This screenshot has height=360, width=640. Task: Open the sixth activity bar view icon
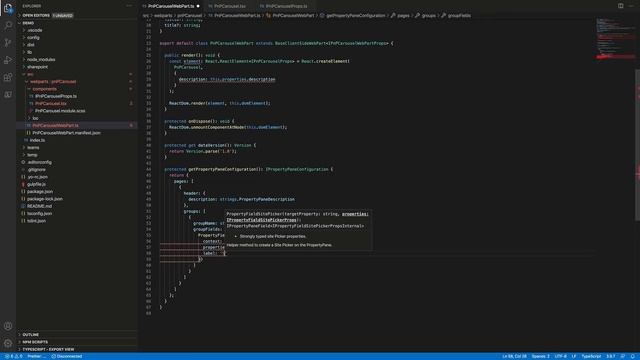[x=8, y=95]
